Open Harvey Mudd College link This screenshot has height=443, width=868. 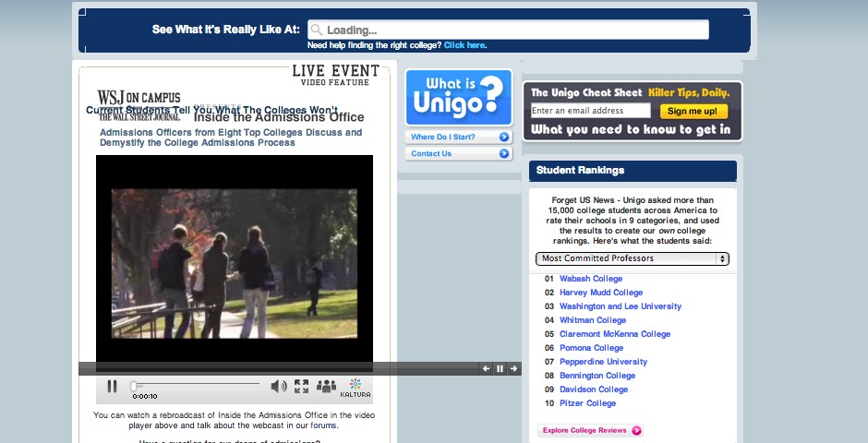601,293
